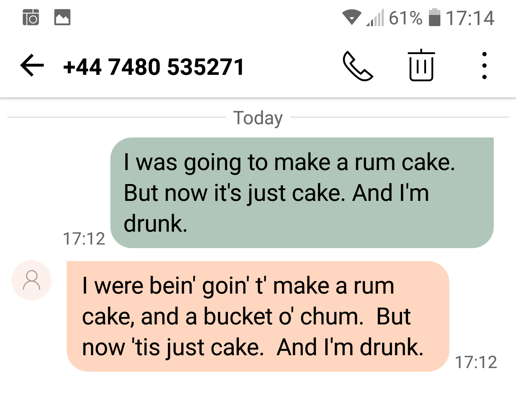Tap the screenshot notification icon in status bar
516x420 pixels.
[x=31, y=18]
